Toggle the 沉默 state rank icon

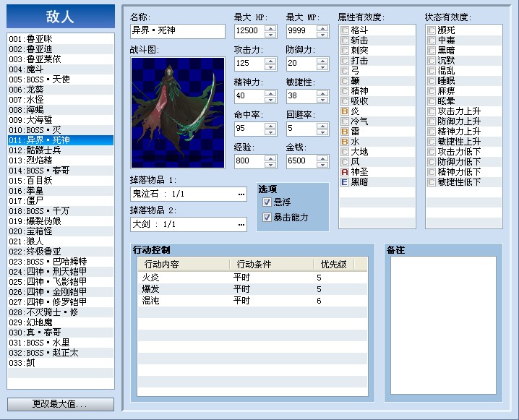coord(432,61)
